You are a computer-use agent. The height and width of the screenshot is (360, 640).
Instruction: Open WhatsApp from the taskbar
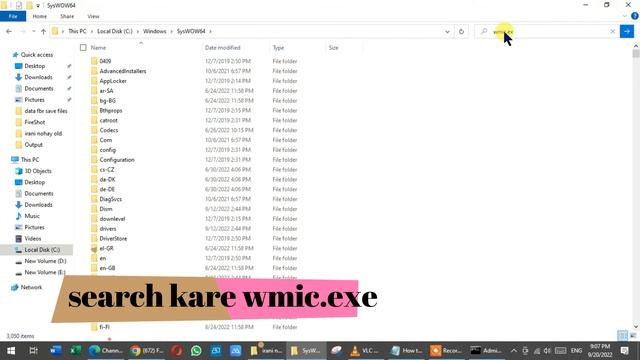coord(196,351)
